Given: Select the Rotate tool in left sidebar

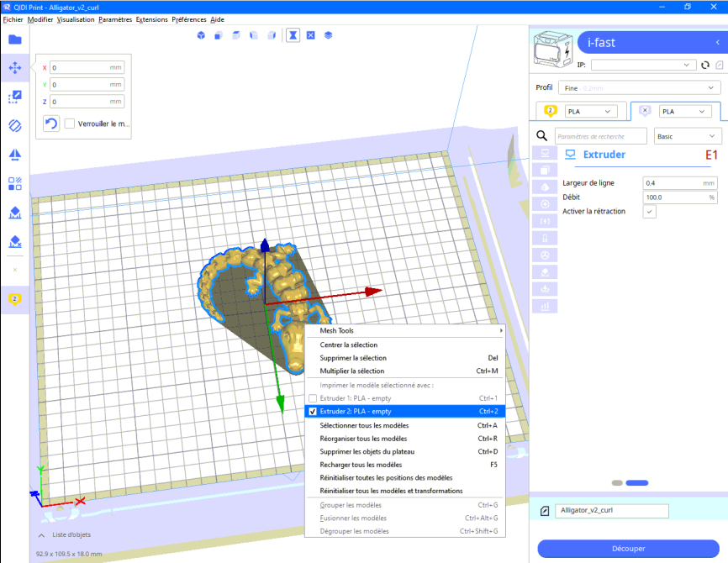Looking at the screenshot, I should coord(15,125).
